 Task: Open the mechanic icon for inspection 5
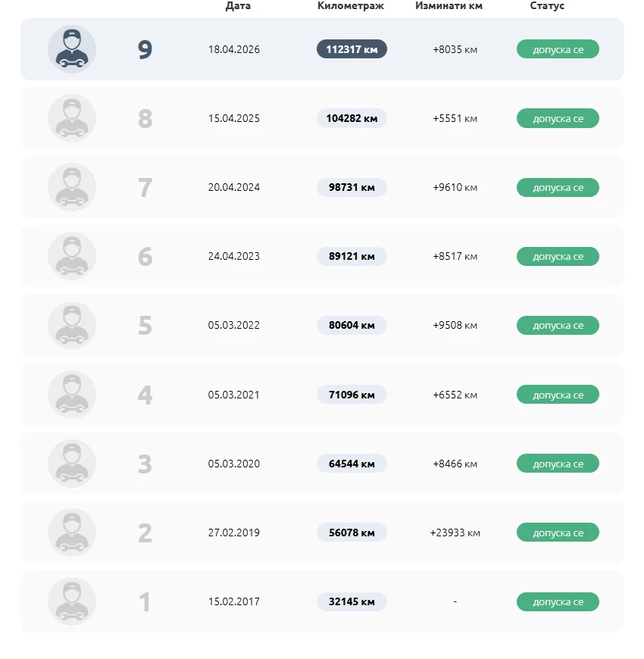72,325
